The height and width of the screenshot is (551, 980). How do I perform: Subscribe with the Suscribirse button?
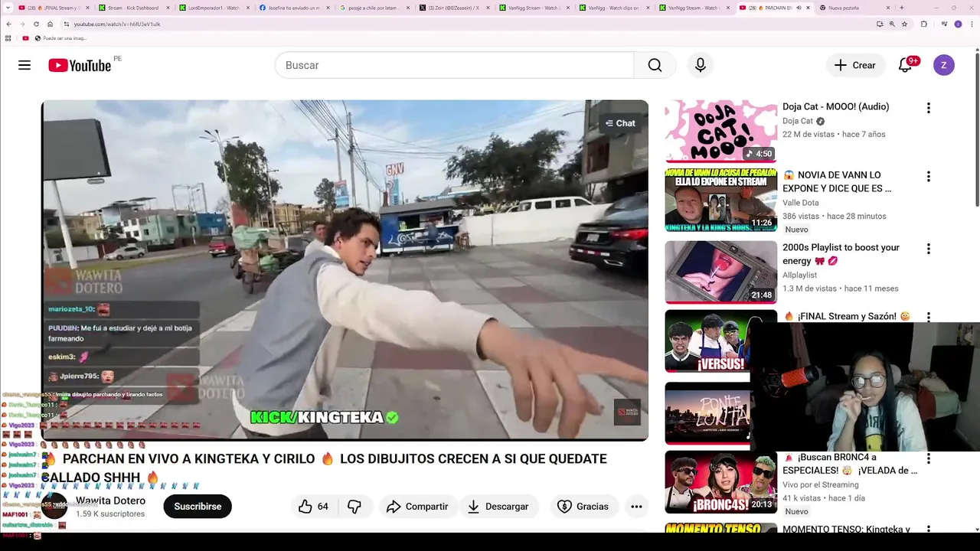click(x=198, y=507)
